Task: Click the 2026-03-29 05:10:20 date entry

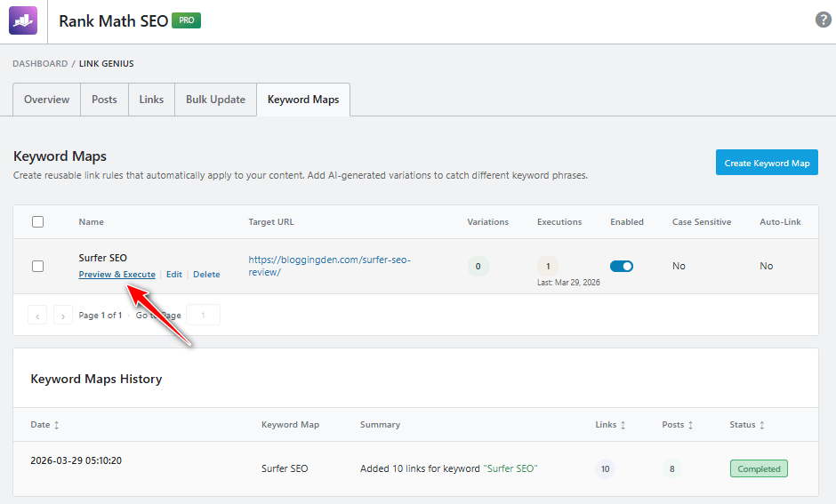Action: click(x=76, y=460)
